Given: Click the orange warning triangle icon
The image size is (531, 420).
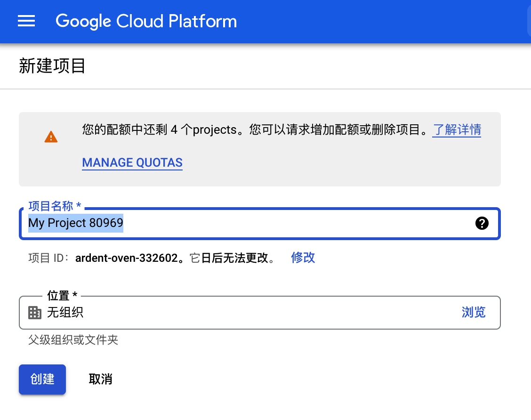Looking at the screenshot, I should coord(51,137).
